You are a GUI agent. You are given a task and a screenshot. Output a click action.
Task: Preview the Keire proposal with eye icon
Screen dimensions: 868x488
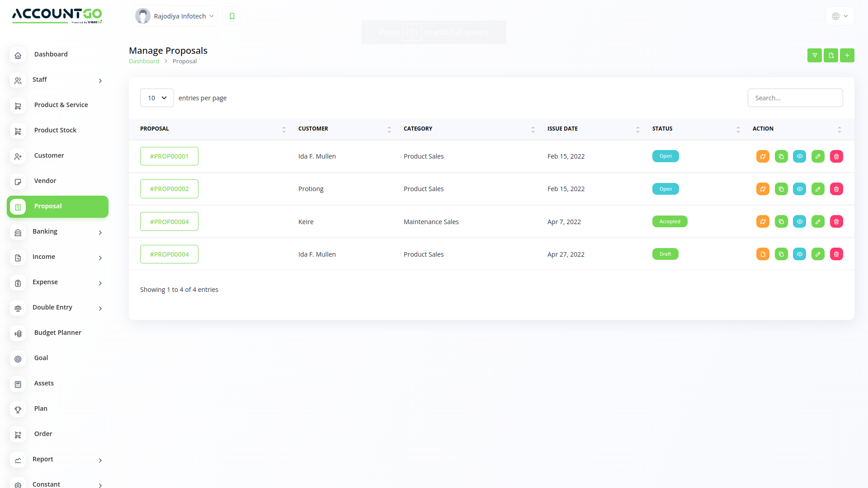point(800,221)
